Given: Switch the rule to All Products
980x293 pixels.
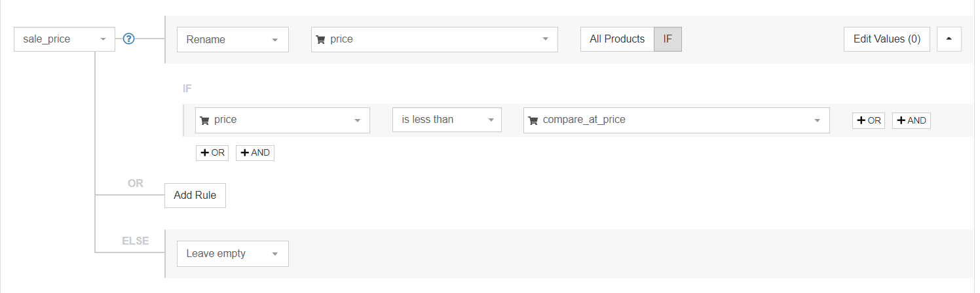Looking at the screenshot, I should (x=617, y=39).
